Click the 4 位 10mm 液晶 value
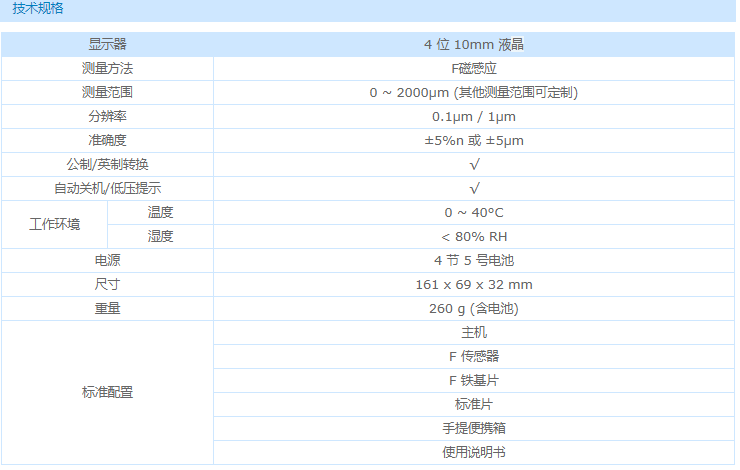The height and width of the screenshot is (470, 740). point(474,44)
